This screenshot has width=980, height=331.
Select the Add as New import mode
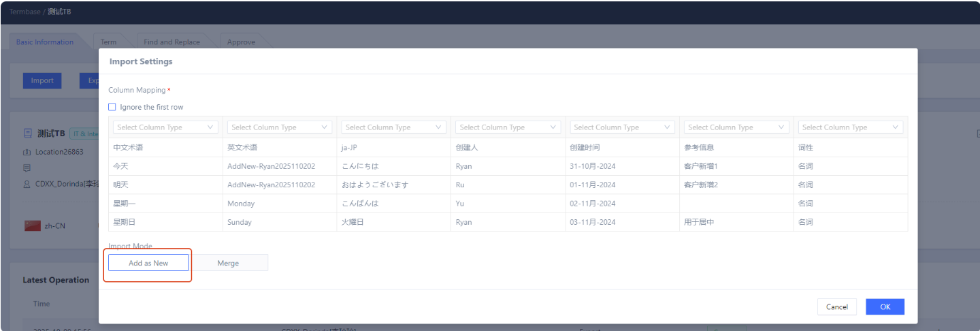[x=148, y=263]
